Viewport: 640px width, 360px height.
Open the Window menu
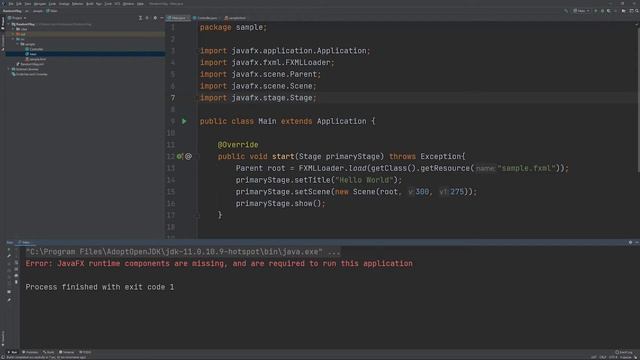click(x=128, y=4)
